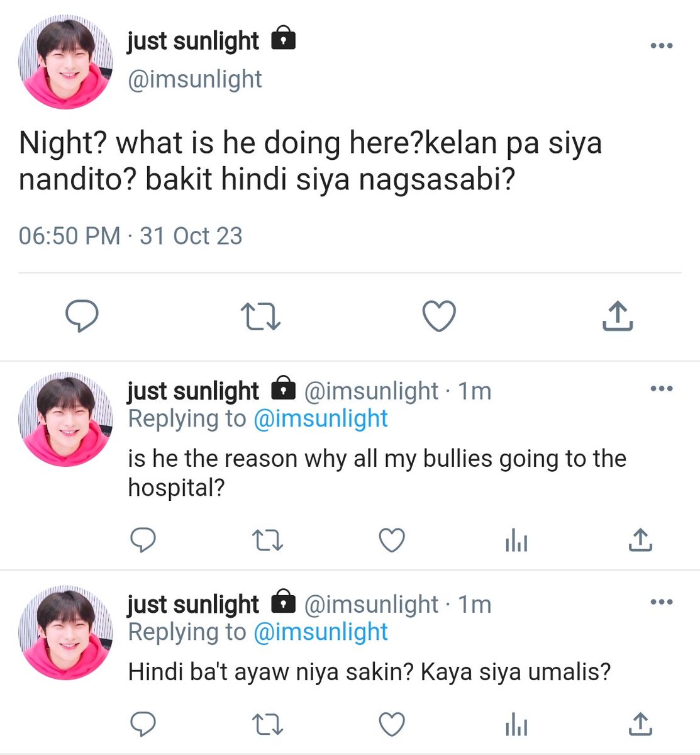Screen dimensions: 700x755
Task: Like the 'Hindi ba't ayaw niya' tweet
Action: pyautogui.click(x=392, y=724)
